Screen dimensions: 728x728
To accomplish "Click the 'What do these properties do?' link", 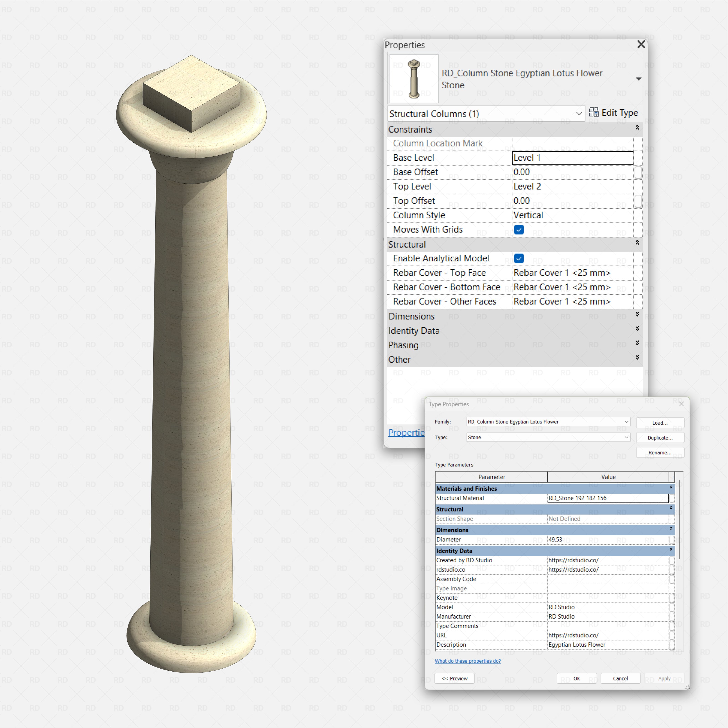I will [467, 661].
